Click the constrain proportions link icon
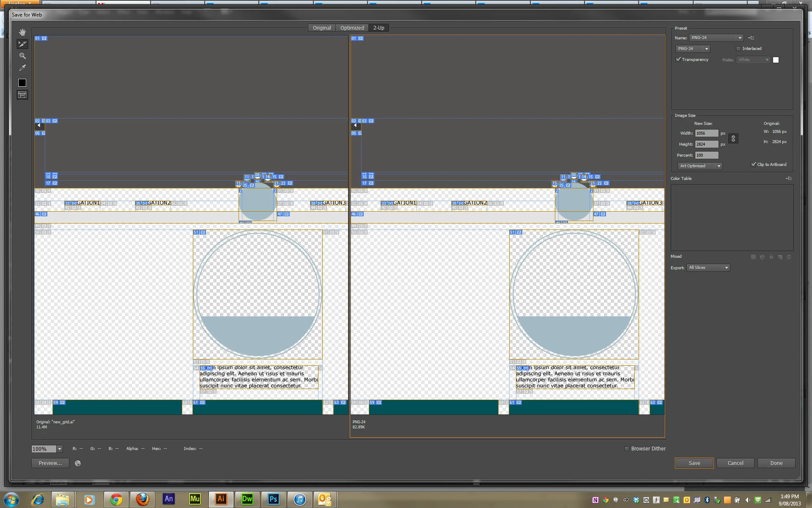Viewport: 812px width, 508px height. [x=733, y=139]
